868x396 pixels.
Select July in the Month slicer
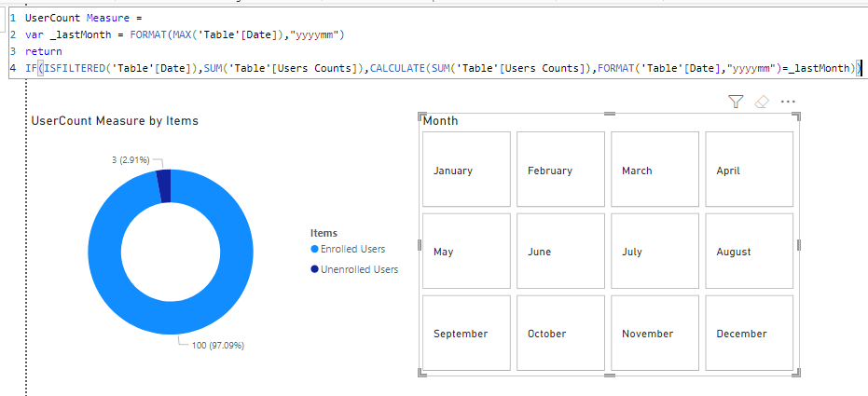(x=654, y=251)
